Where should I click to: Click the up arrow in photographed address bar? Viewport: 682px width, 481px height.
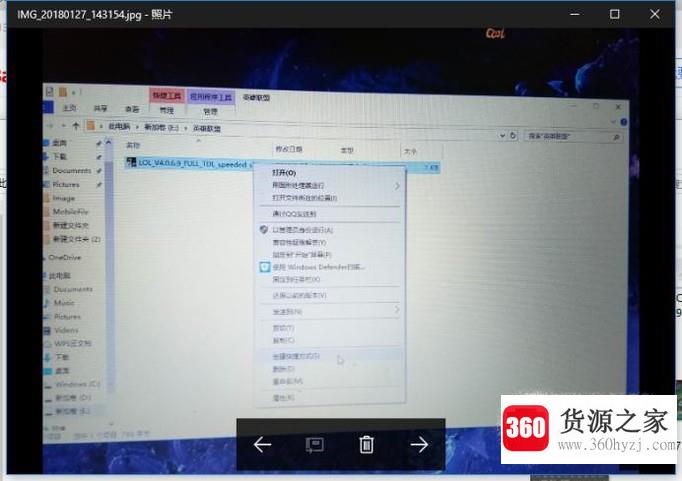tap(76, 126)
